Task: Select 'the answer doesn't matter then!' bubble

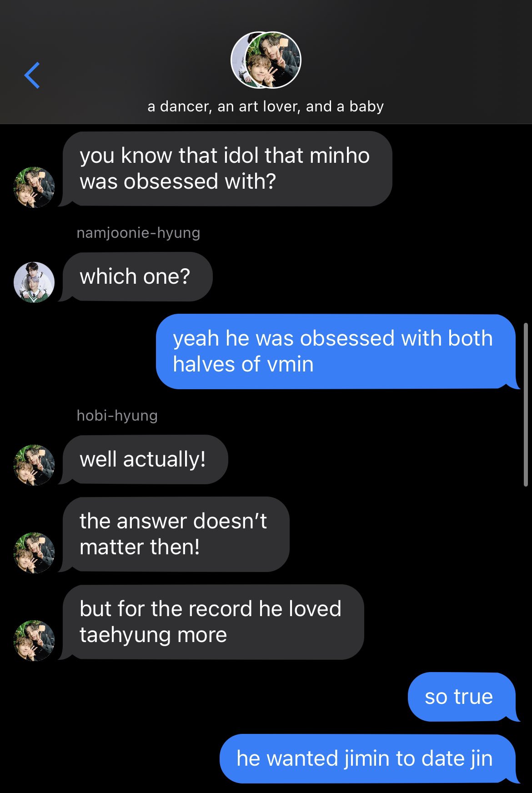Action: point(176,534)
